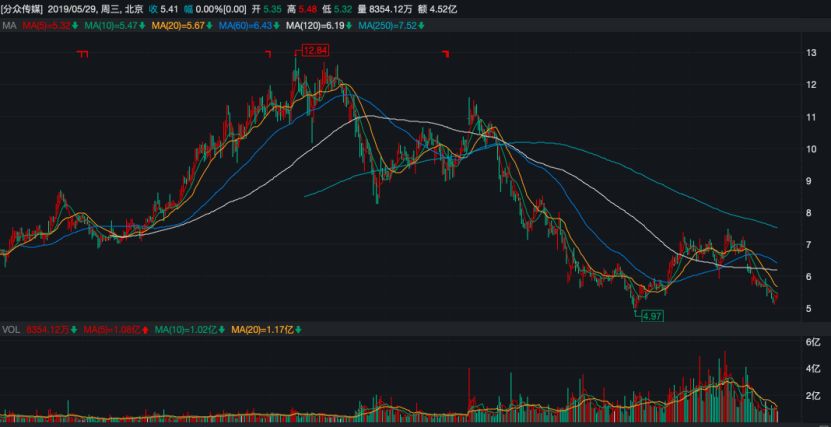Click the down arrow after volume MA(10)
831x427 pixels.
221,330
